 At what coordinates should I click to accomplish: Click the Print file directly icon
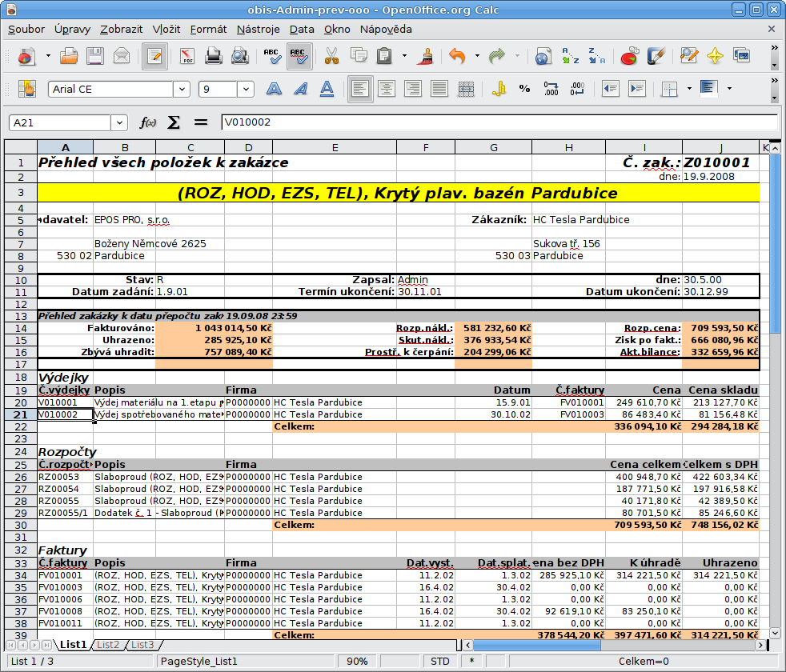213,57
